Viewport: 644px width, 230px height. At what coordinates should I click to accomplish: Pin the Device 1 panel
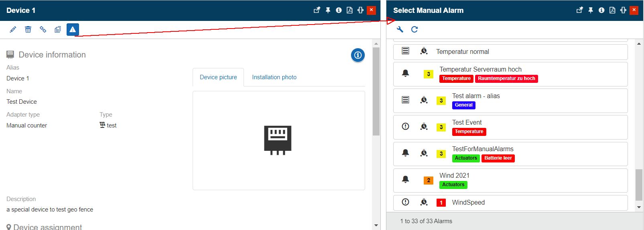tap(328, 10)
